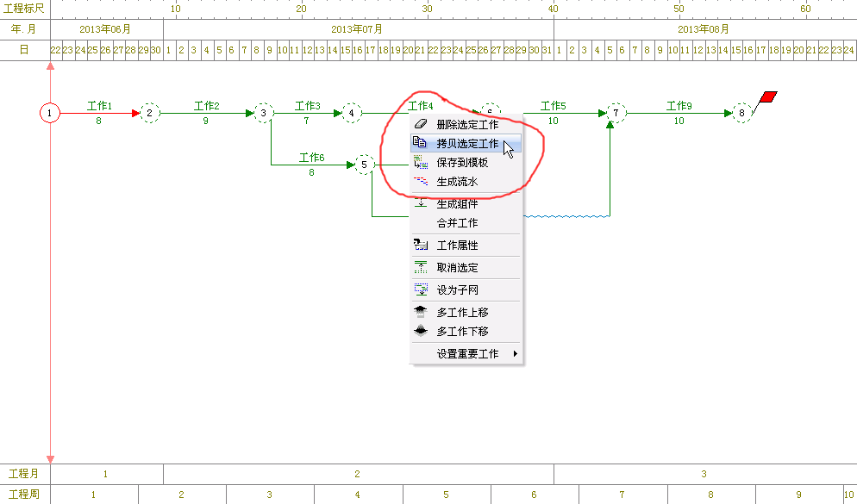
Task: Select network node 5
Action: point(364,165)
